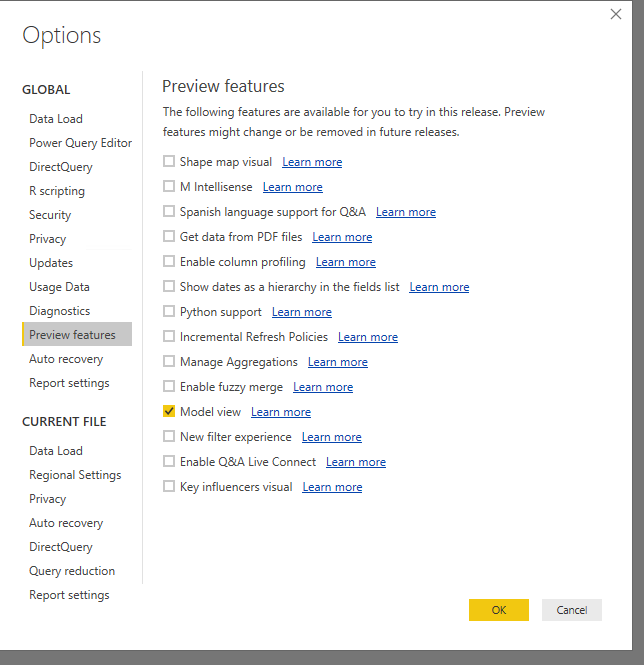Select Global Privacy settings
Screen dimensions: 644x665
pos(48,239)
